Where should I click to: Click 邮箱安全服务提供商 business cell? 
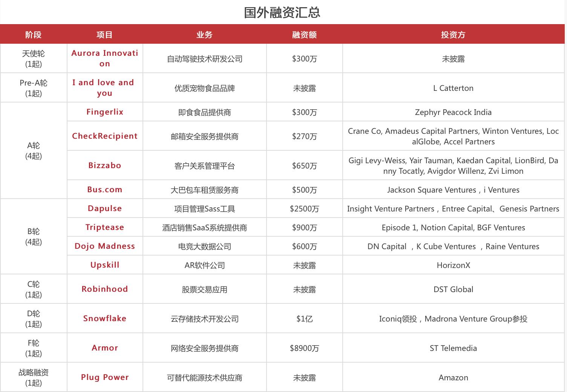(205, 137)
